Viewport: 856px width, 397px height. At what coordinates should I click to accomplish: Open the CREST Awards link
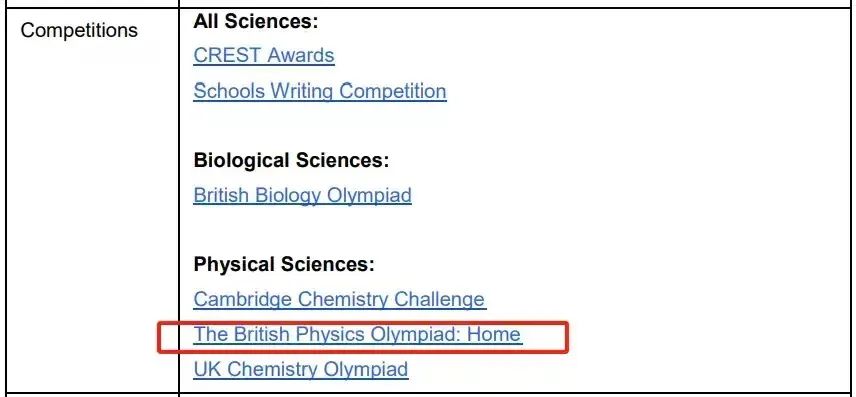pyautogui.click(x=264, y=55)
